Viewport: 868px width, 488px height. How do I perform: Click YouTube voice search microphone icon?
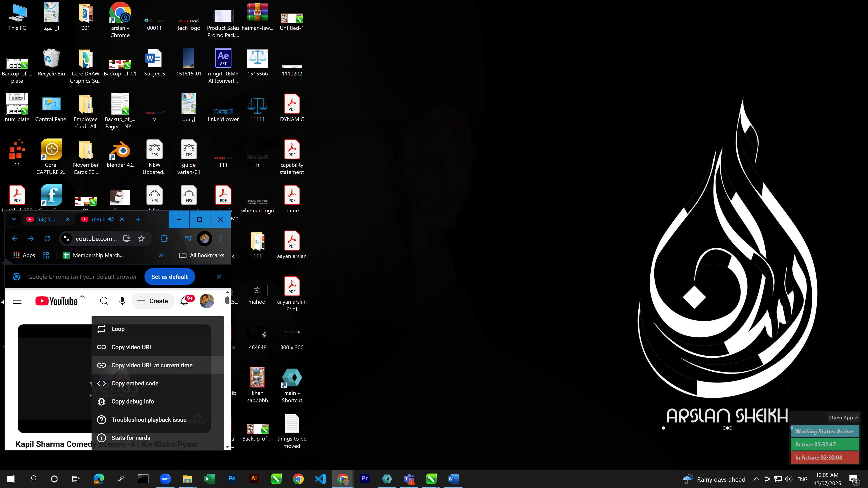pyautogui.click(x=122, y=301)
